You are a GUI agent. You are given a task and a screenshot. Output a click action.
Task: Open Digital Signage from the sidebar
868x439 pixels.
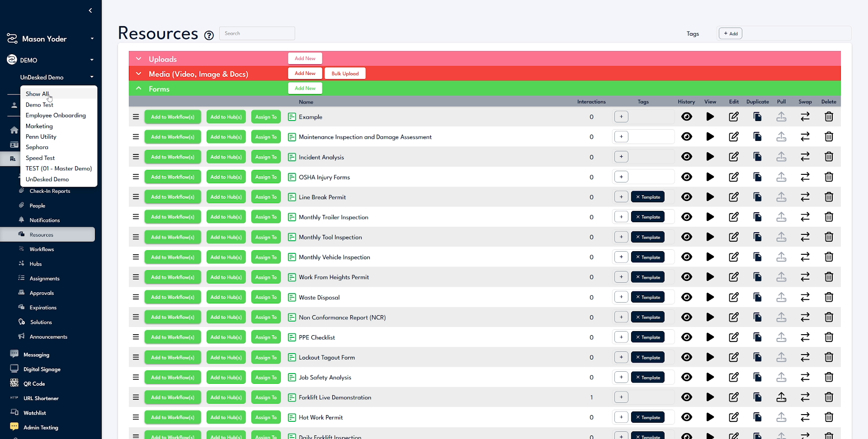point(41,369)
